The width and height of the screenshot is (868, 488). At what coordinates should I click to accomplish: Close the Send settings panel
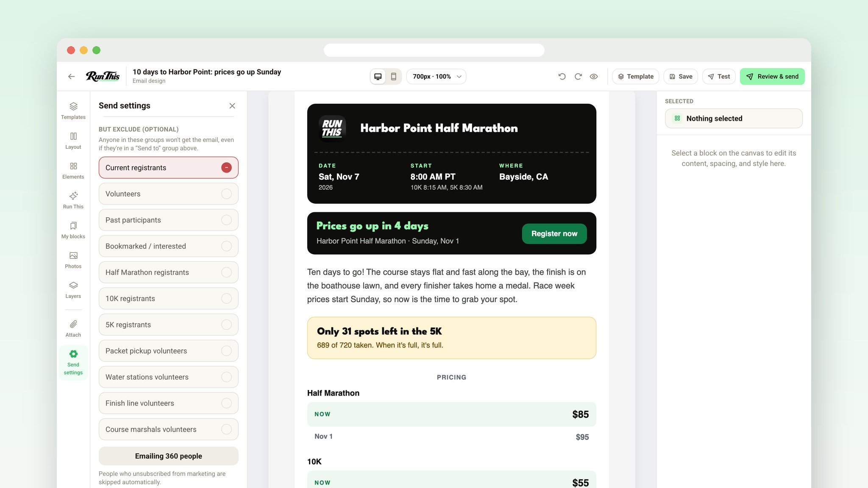point(232,106)
